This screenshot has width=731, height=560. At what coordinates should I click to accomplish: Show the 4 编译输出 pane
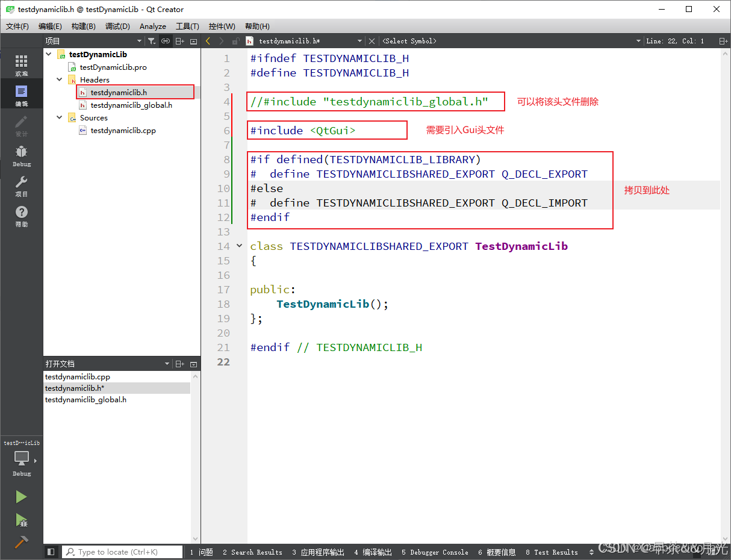[x=373, y=552]
